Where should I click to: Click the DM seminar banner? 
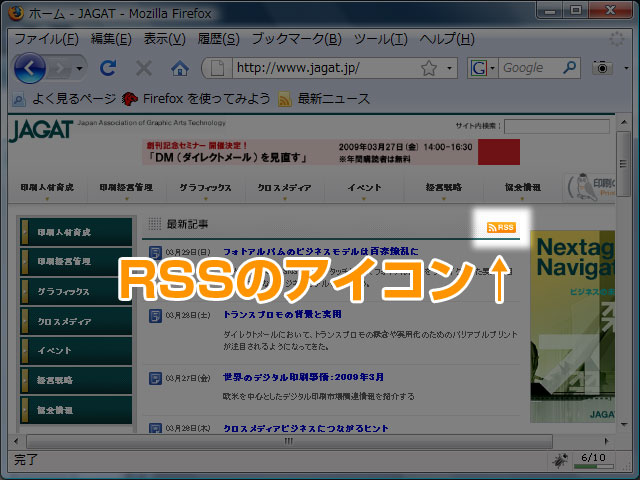tap(331, 152)
